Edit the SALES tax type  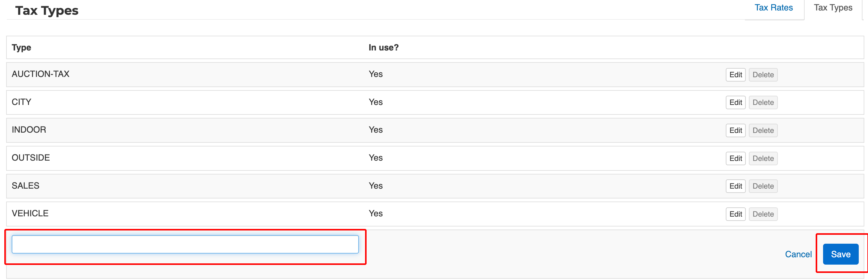coord(735,186)
